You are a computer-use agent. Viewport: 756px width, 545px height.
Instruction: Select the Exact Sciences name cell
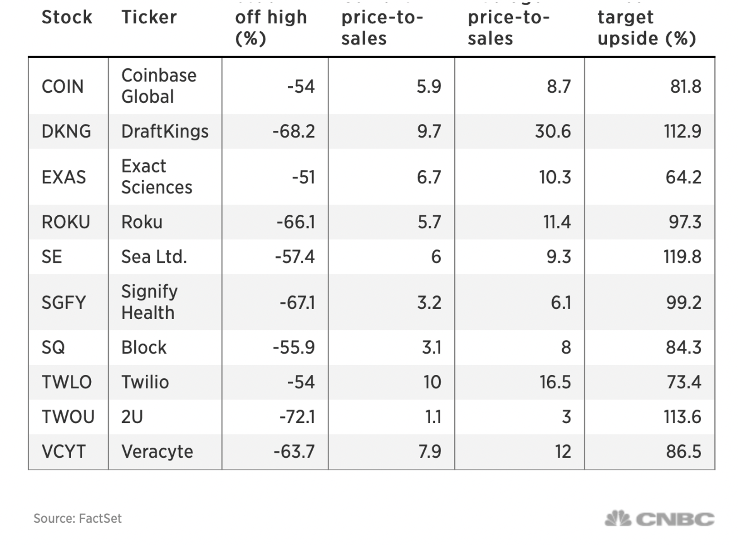click(157, 177)
